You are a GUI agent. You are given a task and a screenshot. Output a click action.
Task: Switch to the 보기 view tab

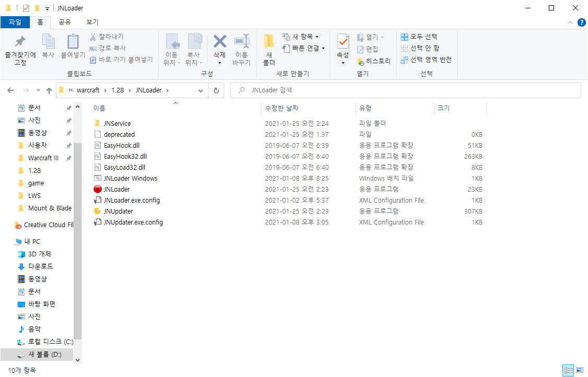(92, 22)
